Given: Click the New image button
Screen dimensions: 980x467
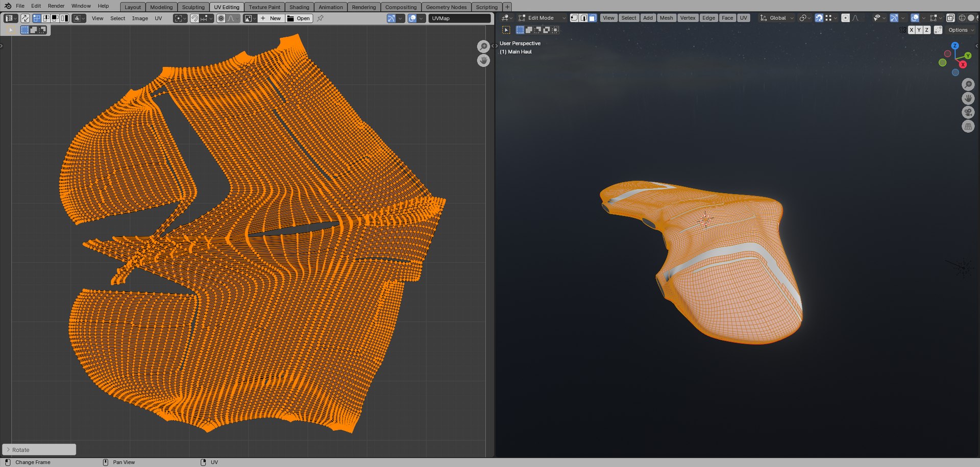Looking at the screenshot, I should pos(271,18).
